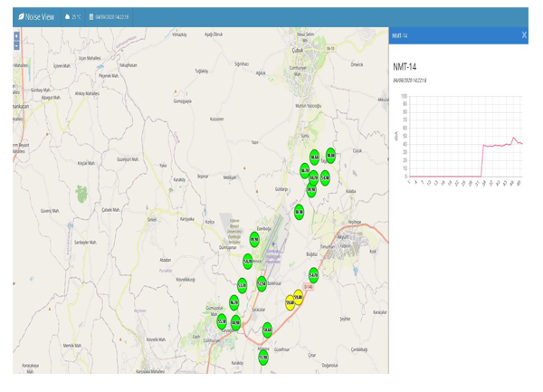Click the cloud weather icon

coord(68,16)
